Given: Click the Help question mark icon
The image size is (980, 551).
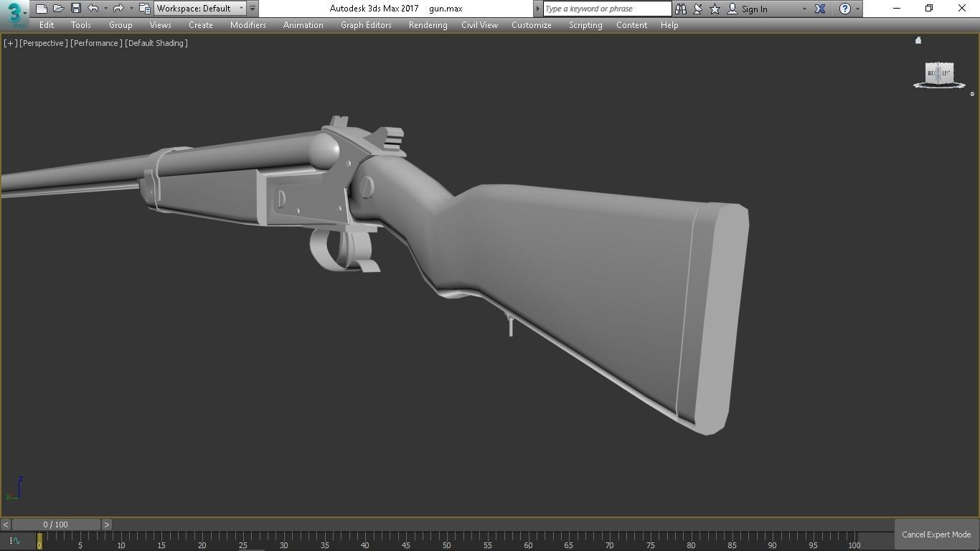Looking at the screenshot, I should pos(845,9).
